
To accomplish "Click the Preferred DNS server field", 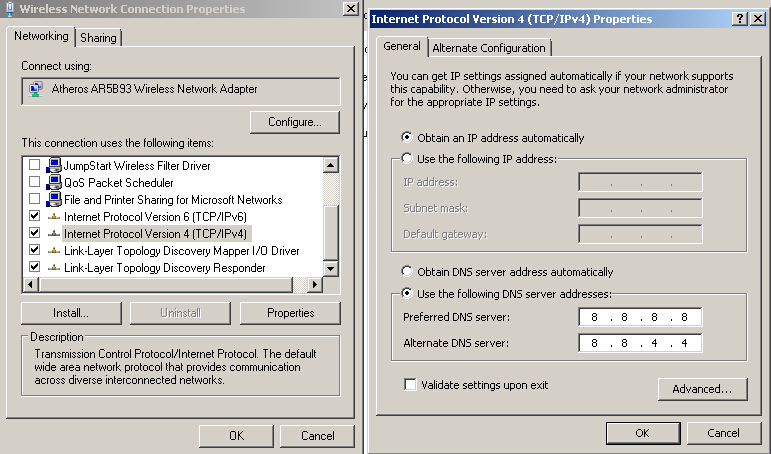I will pos(640,318).
